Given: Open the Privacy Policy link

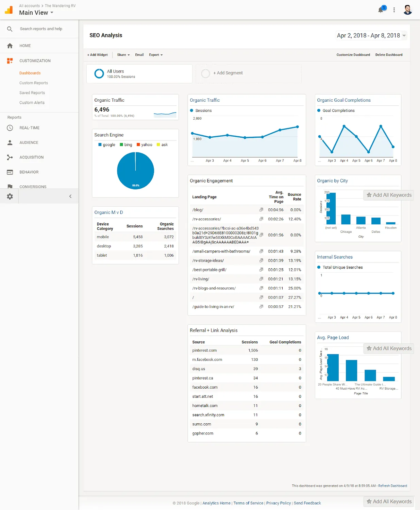Looking at the screenshot, I should click(x=279, y=503).
